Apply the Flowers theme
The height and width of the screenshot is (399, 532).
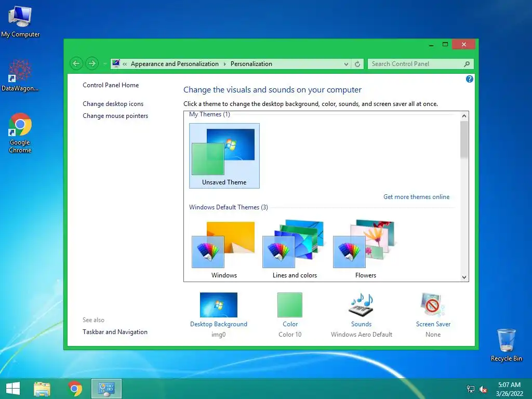365,249
